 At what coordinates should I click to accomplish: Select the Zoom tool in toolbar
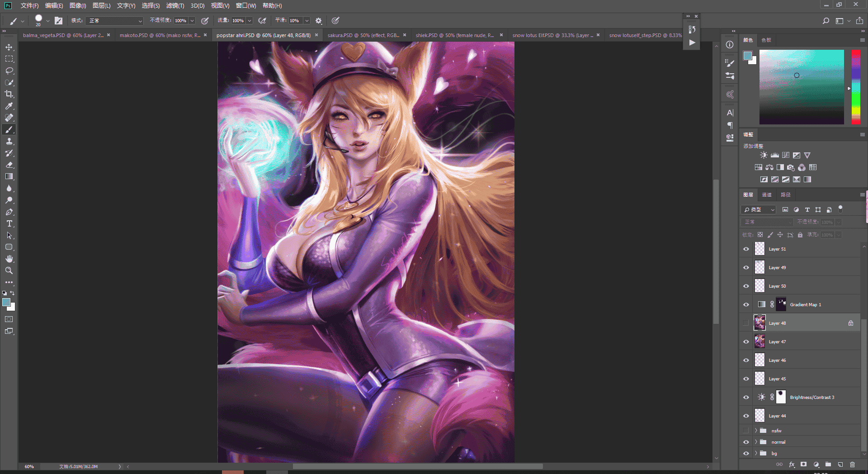[9, 270]
